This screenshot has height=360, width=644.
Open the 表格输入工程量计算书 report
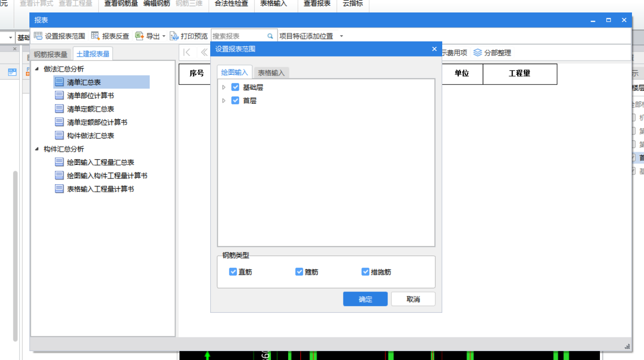[101, 189]
